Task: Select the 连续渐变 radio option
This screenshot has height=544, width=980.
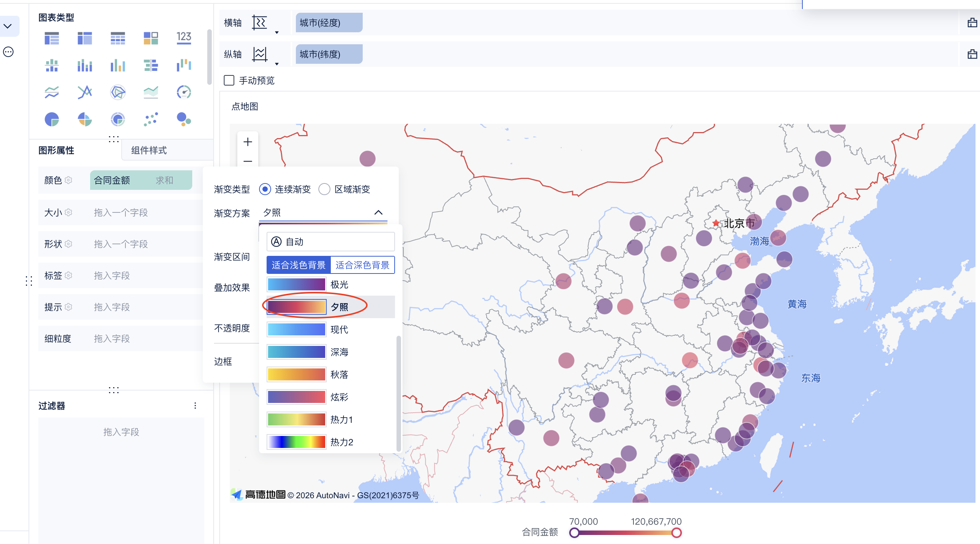Action: pos(265,189)
